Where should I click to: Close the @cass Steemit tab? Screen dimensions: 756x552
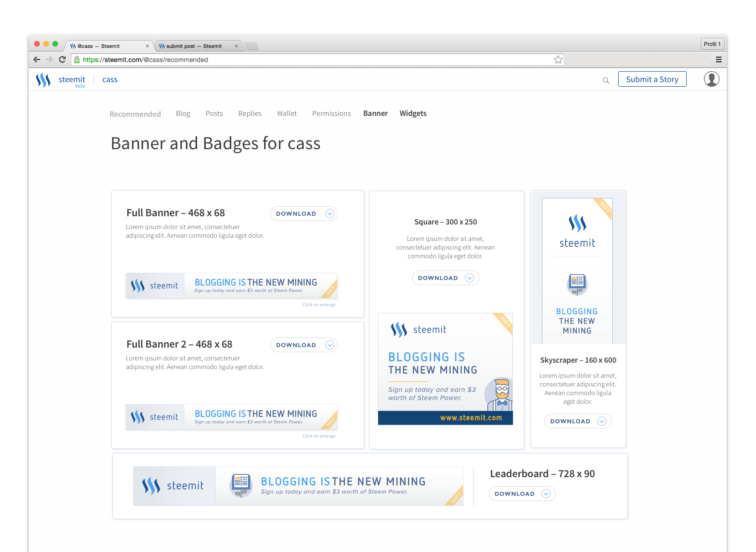[x=147, y=46]
